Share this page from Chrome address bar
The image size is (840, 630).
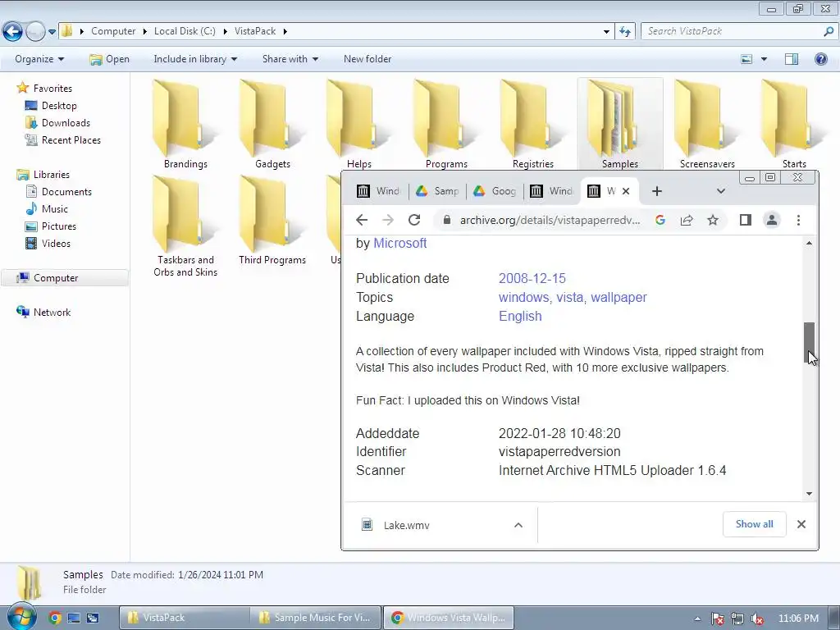point(687,220)
